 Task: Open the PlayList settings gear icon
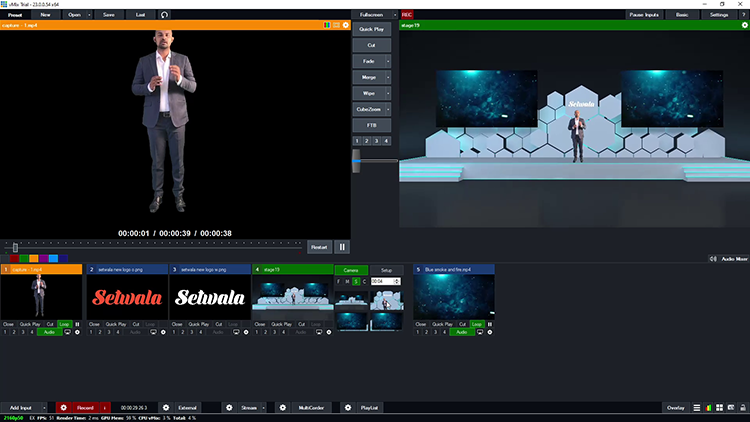coord(347,408)
